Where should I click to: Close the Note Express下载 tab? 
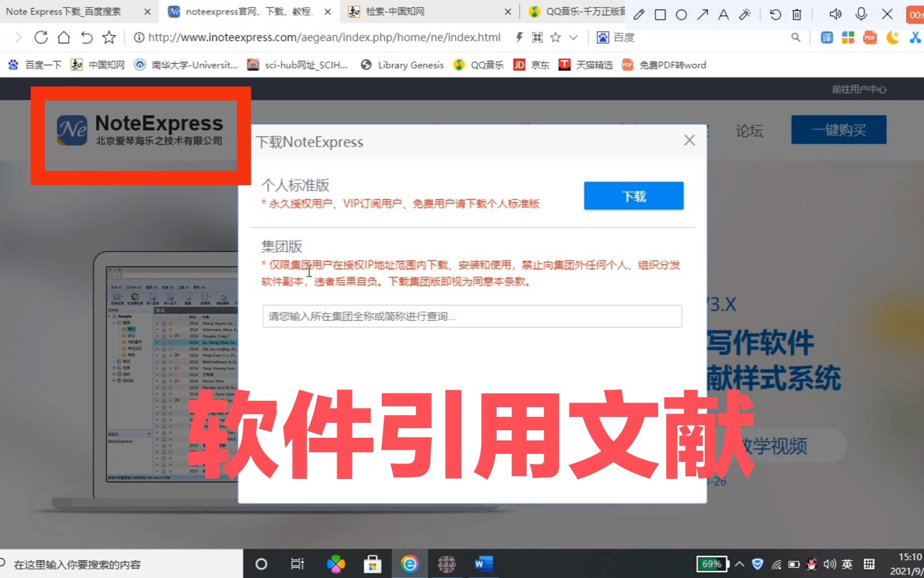148,11
